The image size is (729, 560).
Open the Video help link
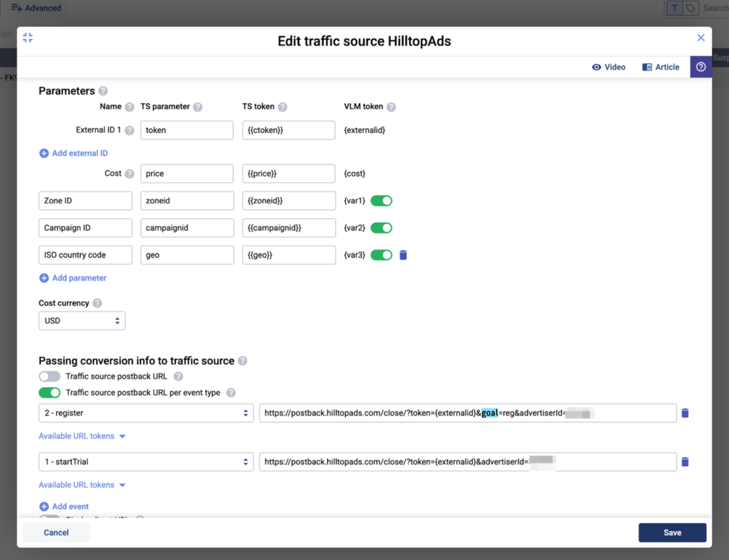pyautogui.click(x=609, y=67)
